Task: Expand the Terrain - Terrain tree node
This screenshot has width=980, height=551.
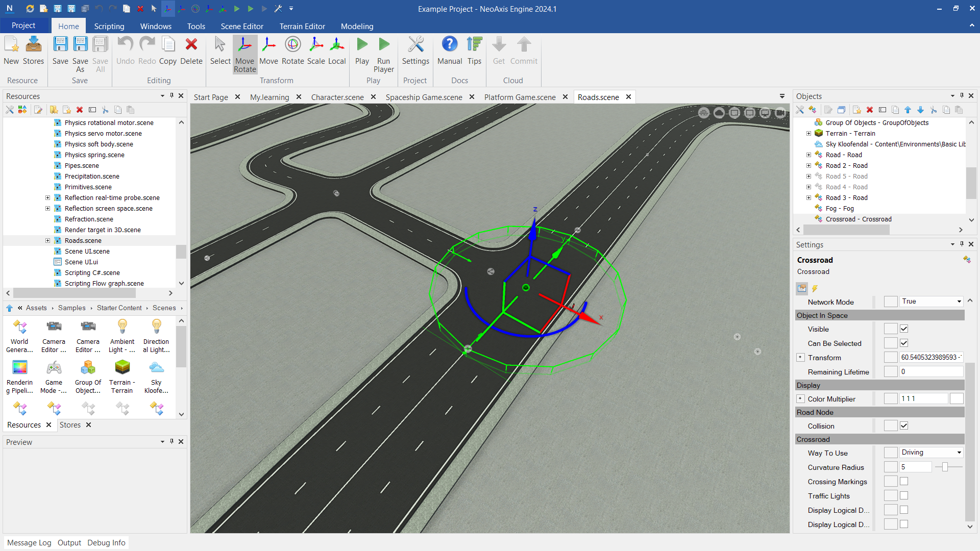Action: click(x=808, y=134)
